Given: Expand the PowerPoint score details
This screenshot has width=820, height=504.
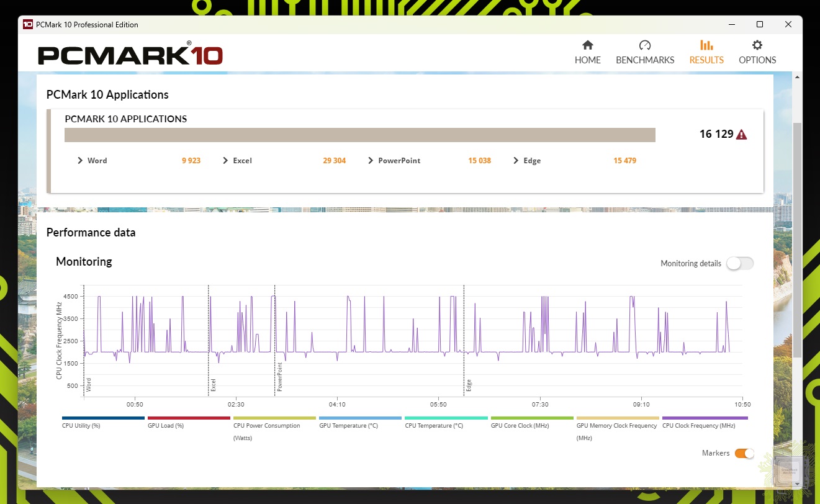Looking at the screenshot, I should pos(371,160).
